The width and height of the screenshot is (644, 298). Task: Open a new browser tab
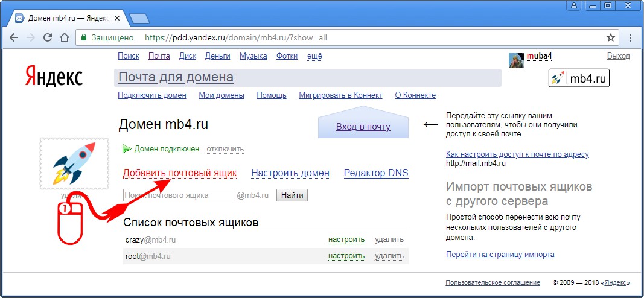coord(139,18)
